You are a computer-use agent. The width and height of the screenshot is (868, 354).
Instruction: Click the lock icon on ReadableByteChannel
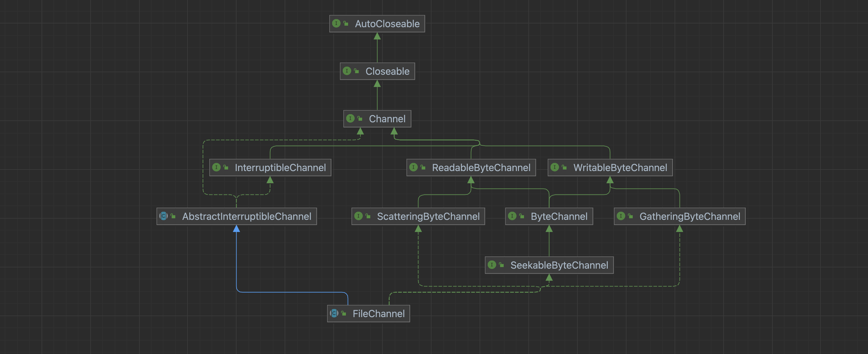pyautogui.click(x=423, y=167)
